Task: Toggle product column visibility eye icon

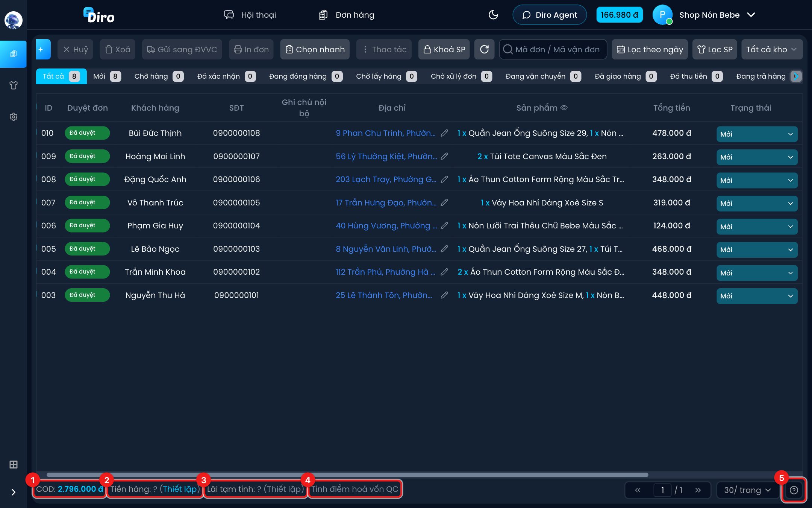Action: point(564,108)
